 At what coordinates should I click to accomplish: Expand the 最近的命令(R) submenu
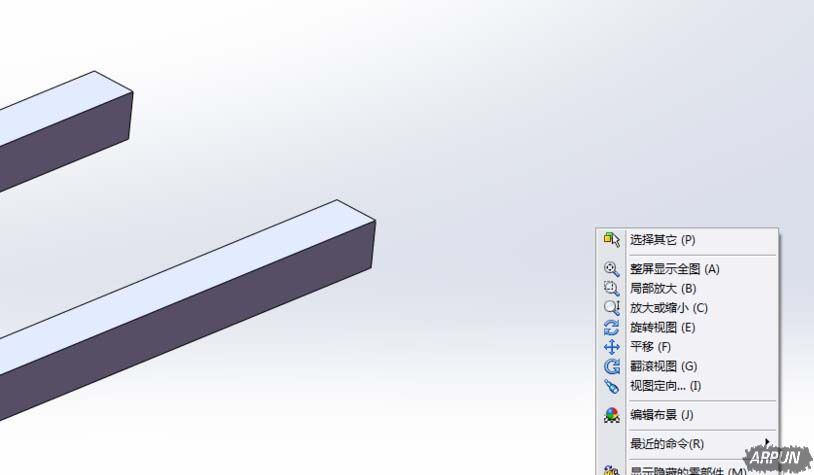point(687,444)
